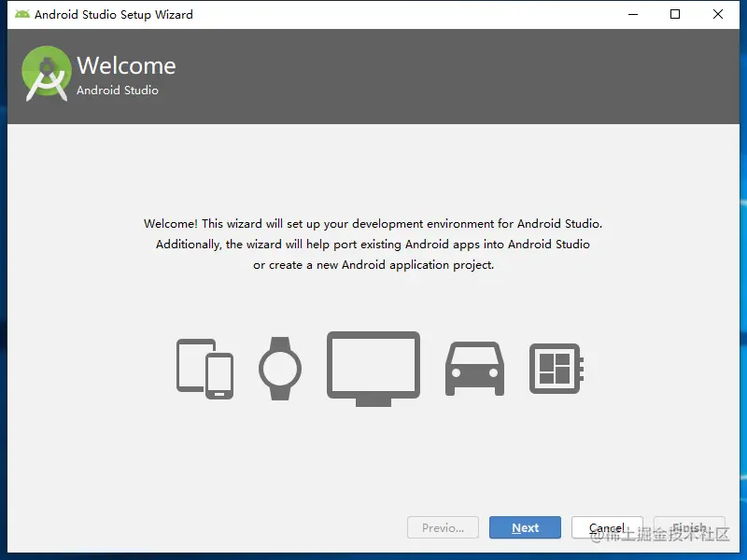This screenshot has height=560, width=747.
Task: Click the Cancel button
Action: coord(607,527)
